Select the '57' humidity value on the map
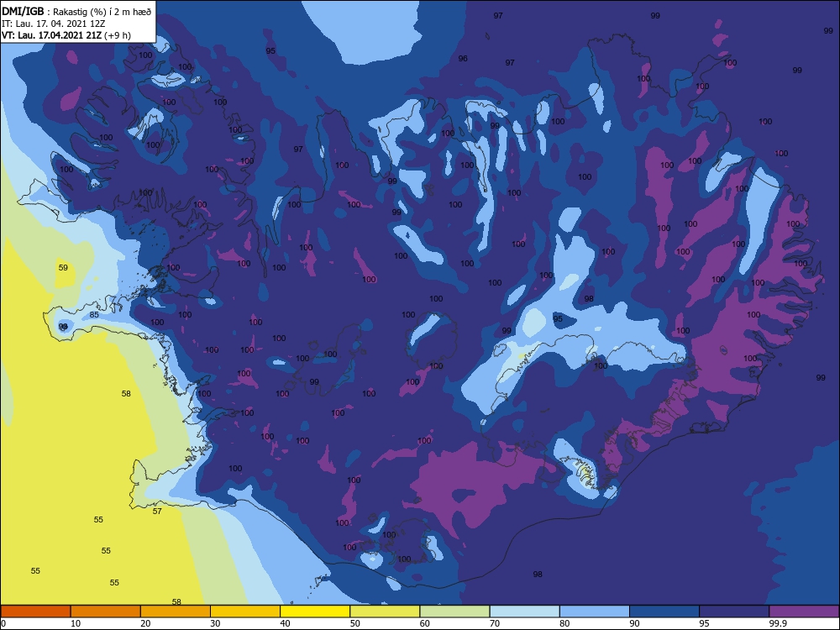Viewport: 840px width, 630px height. 157,511
